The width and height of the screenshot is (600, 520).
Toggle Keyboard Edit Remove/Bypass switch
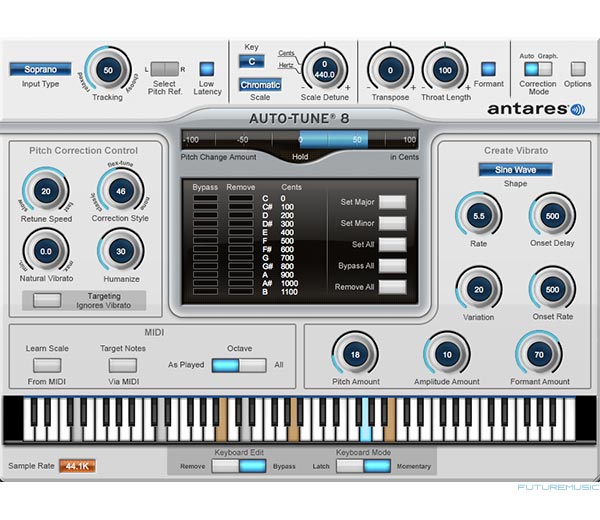coord(239,466)
